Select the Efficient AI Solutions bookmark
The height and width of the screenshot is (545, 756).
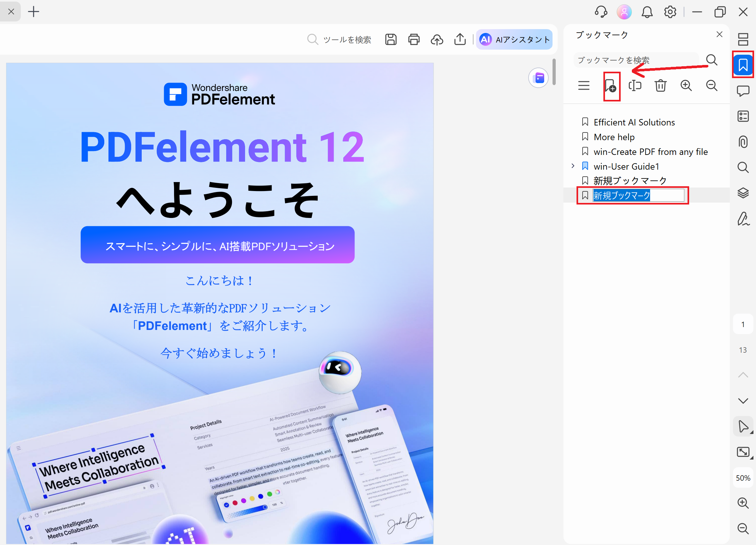[634, 122]
